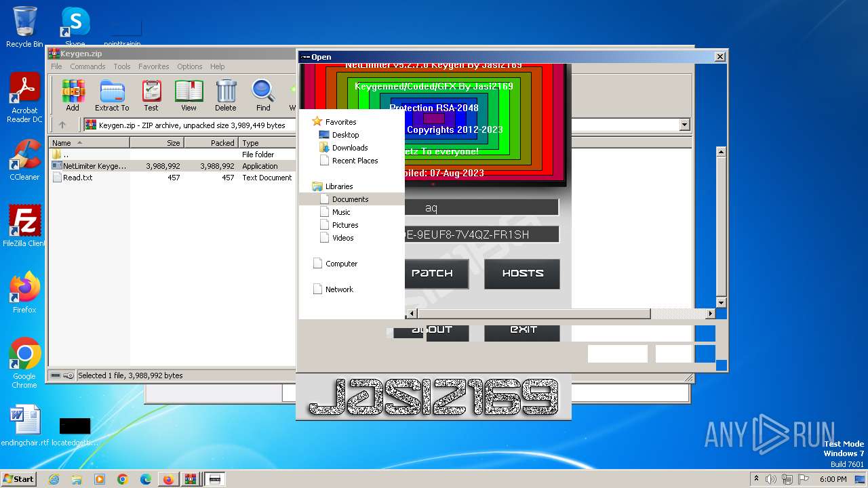Switch to the keygen app taskbar button
This screenshot has height=488, width=868.
pos(214,479)
